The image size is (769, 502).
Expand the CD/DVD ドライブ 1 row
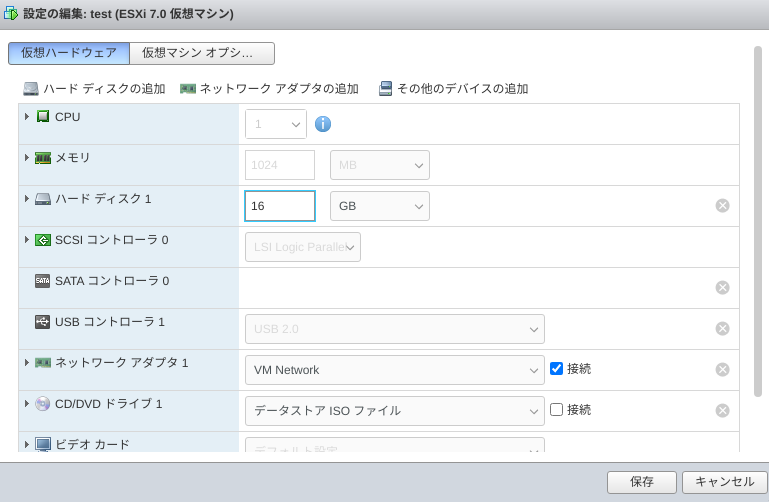coord(27,403)
